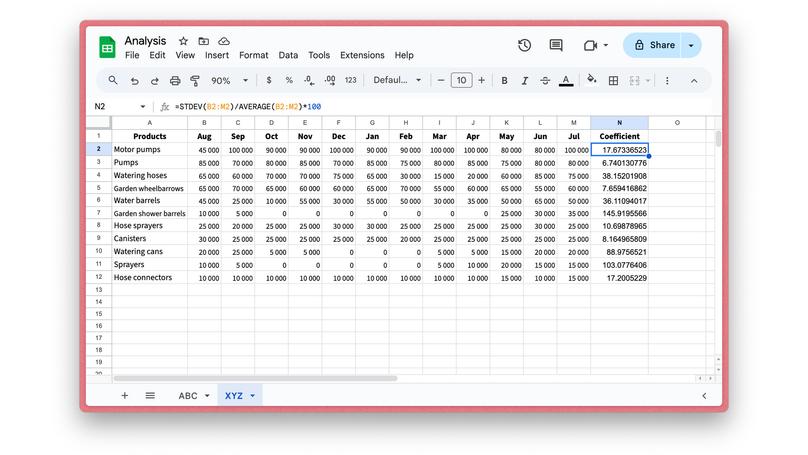Expand the Share options arrow
Viewport: 808px width, 455px height.
(691, 45)
